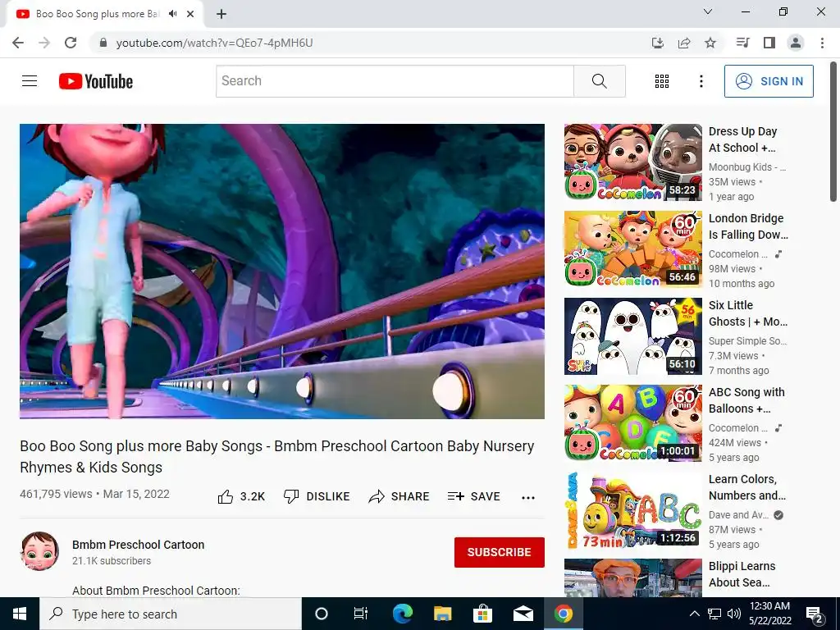Click Chrome icon on taskbar
The height and width of the screenshot is (630, 840).
[x=563, y=614]
